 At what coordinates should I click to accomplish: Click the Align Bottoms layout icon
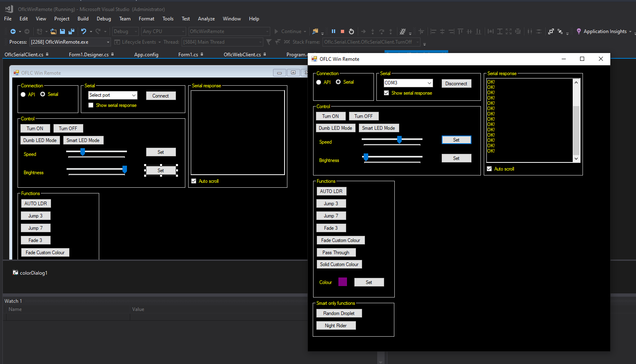(x=478, y=31)
